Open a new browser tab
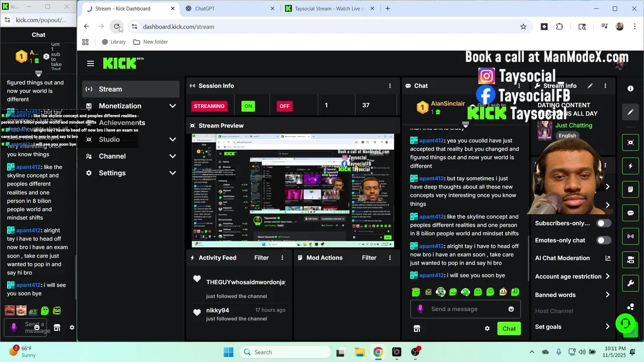Image resolution: width=644 pixels, height=362 pixels. pyautogui.click(x=387, y=9)
